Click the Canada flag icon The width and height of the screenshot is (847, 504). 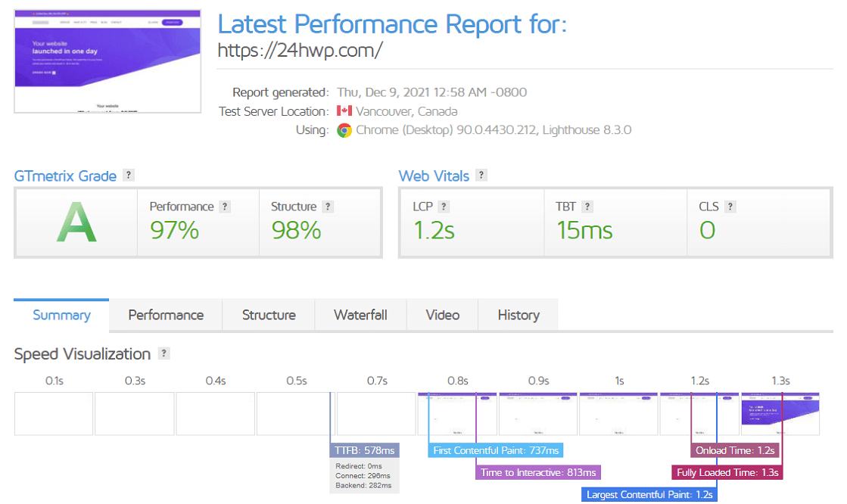click(344, 111)
